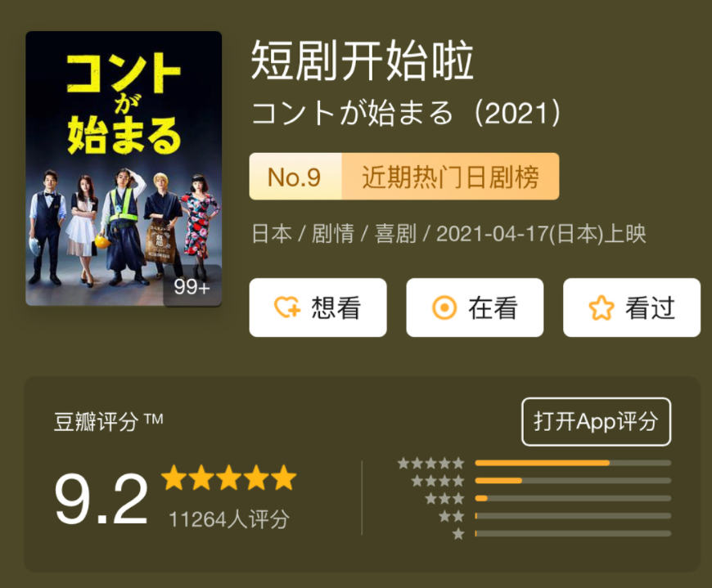
Task: Click the heart-plus icon on 想看
Action: tap(287, 307)
